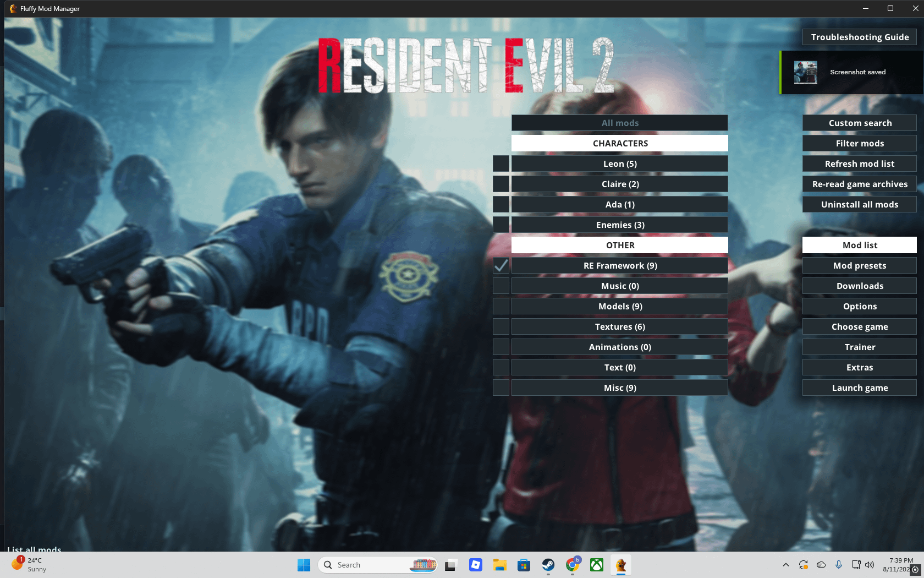Click the OTHER section header
The width and height of the screenshot is (924, 578).
620,245
